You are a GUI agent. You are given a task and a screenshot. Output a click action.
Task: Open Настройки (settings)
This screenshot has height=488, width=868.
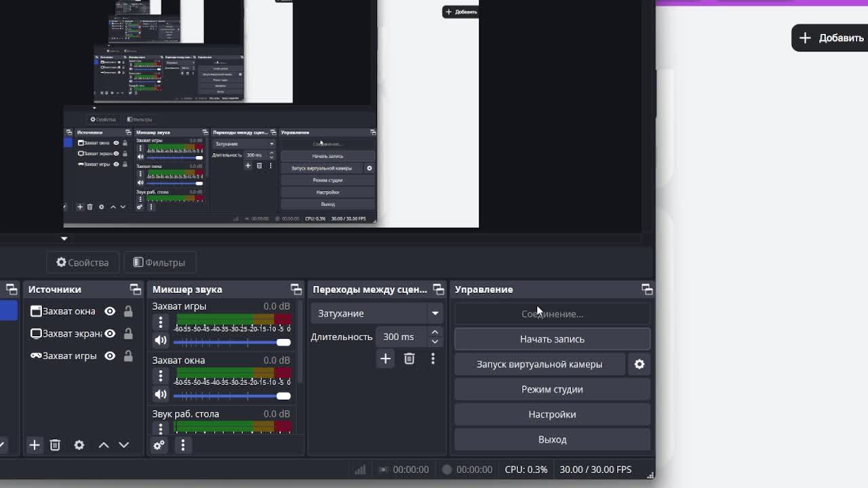click(x=552, y=414)
